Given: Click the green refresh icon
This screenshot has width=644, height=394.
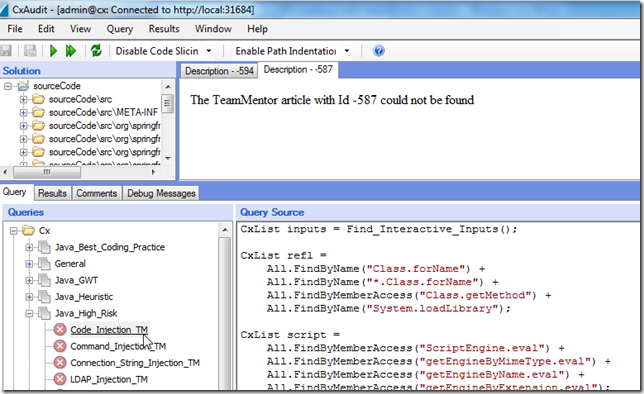Looking at the screenshot, I should (x=96, y=51).
